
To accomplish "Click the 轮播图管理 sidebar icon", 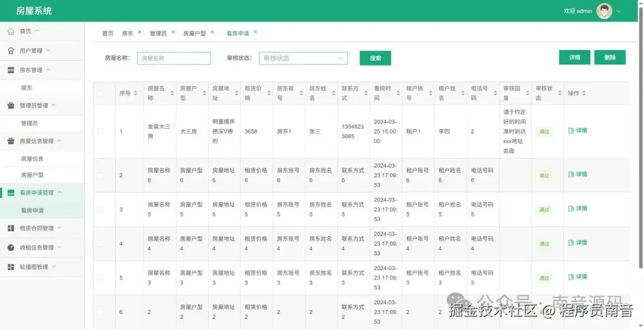I will click(11, 267).
